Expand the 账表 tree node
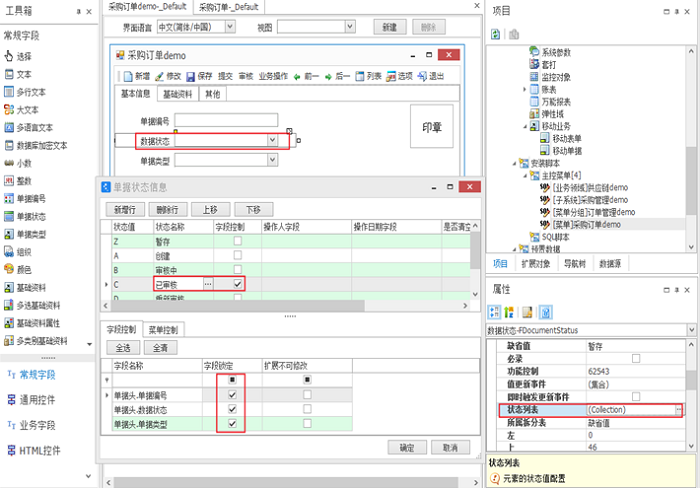700x488 pixels. click(x=524, y=89)
